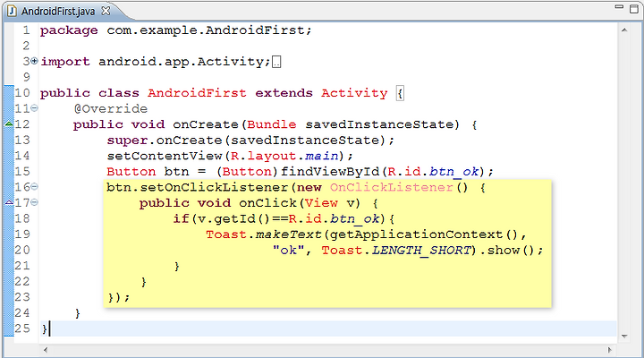
Task: Click the vertical scrollbar down arrow
Action: click(624, 337)
